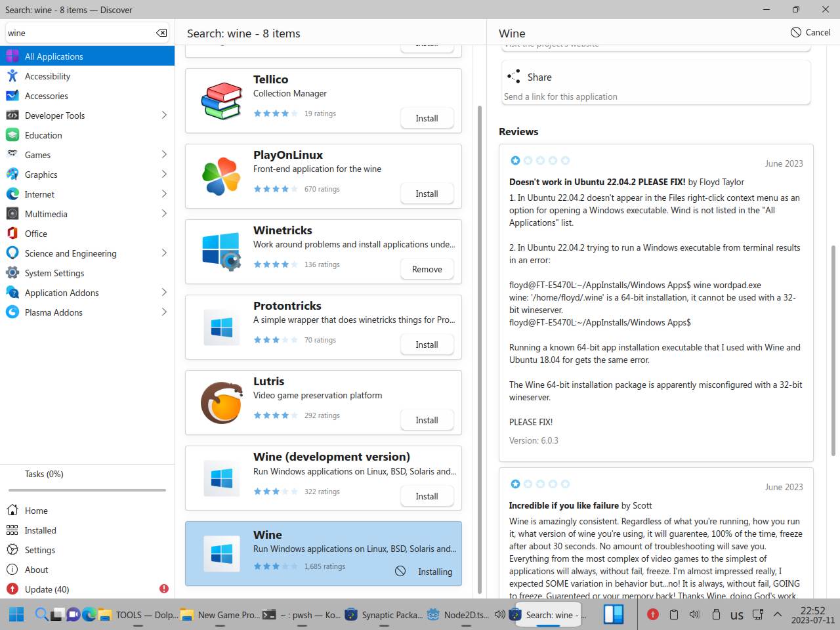Click the reviews panel scrollbar
840x630 pixels.
[833, 350]
